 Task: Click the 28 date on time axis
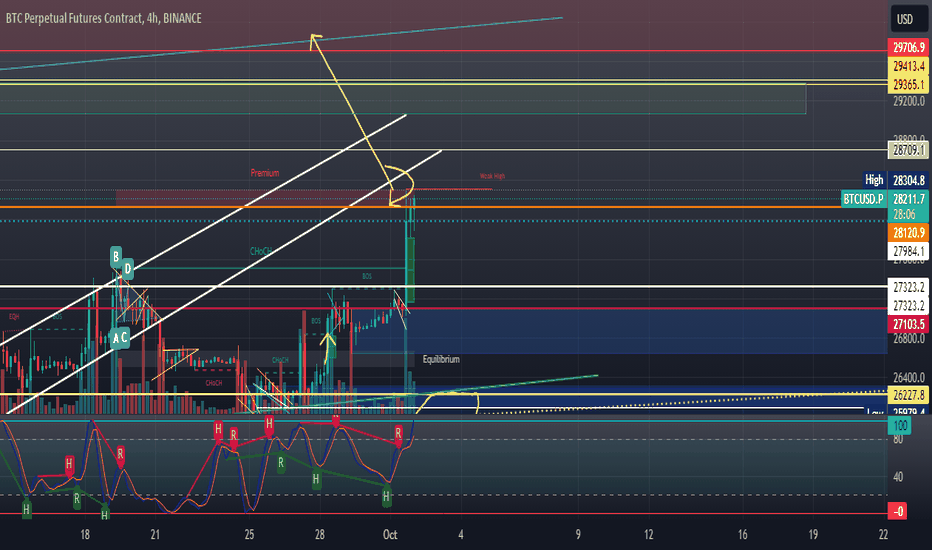(x=319, y=534)
